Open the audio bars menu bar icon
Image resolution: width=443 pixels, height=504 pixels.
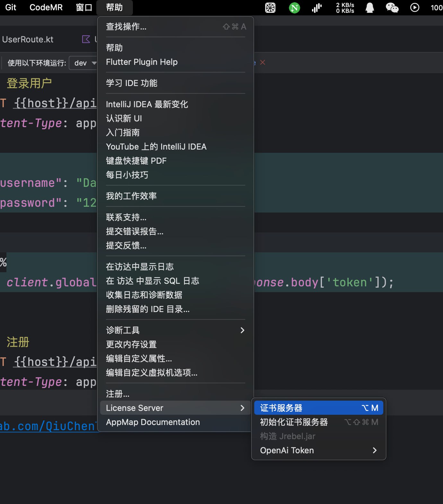pyautogui.click(x=317, y=7)
